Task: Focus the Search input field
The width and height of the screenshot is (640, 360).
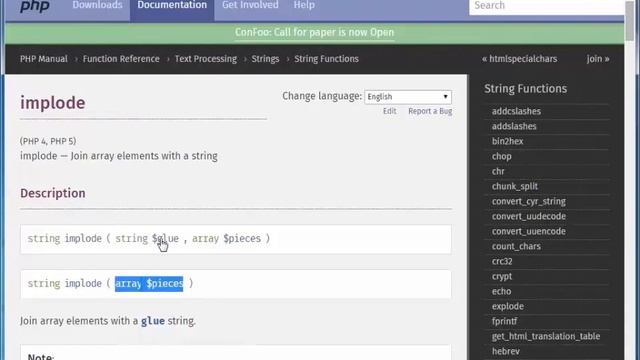Action: tap(547, 6)
